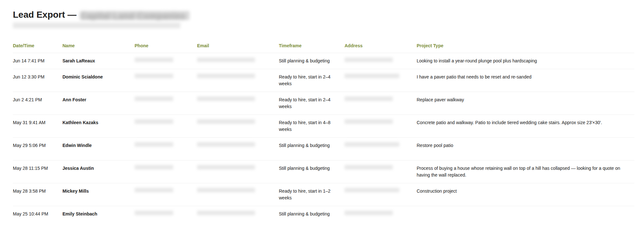Click the Address column header
The height and width of the screenshot is (238, 644).
point(354,46)
